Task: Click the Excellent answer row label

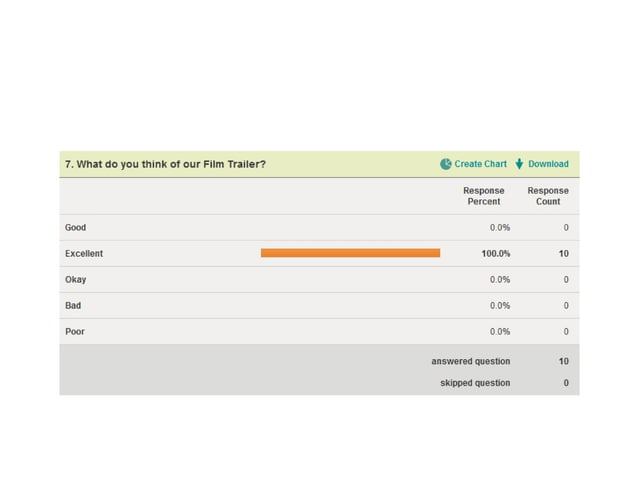Action: (84, 254)
